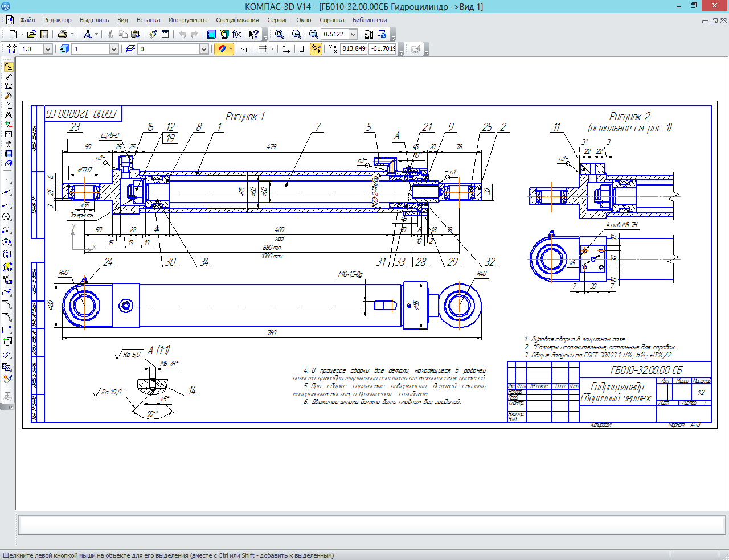Open the Выделить menu
The width and height of the screenshot is (729, 560).
pos(94,20)
